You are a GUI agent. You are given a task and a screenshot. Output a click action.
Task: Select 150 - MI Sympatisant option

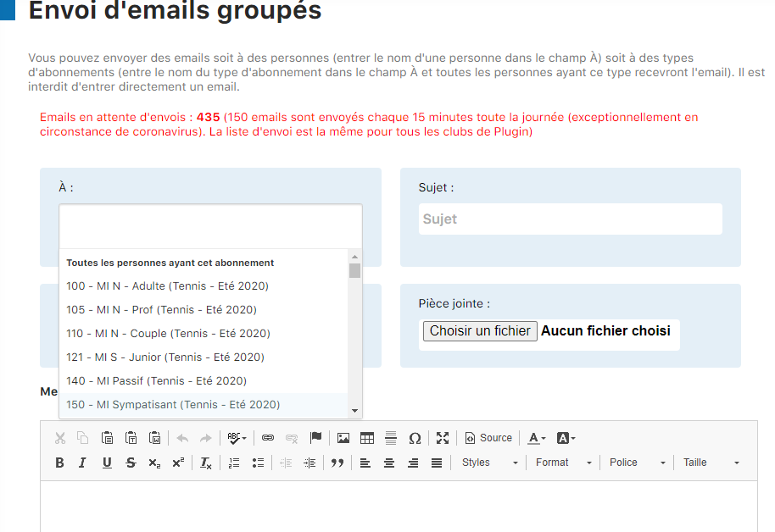click(204, 405)
